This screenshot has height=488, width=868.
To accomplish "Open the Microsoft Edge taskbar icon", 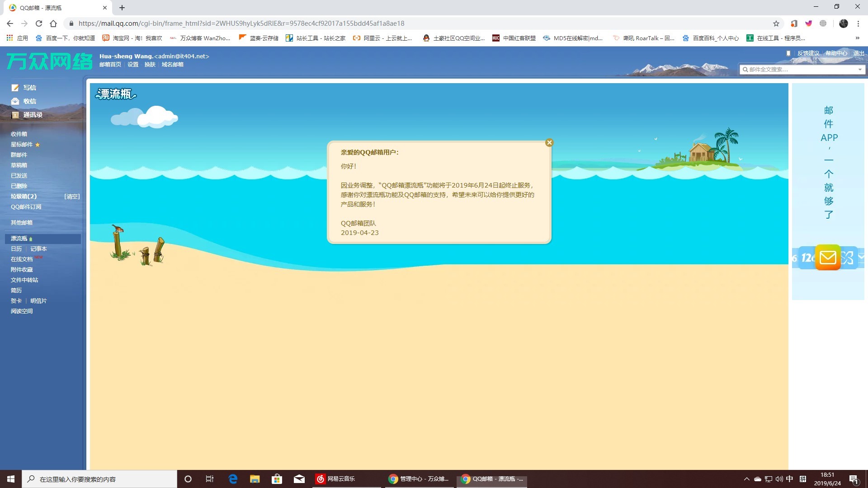I will pos(233,479).
